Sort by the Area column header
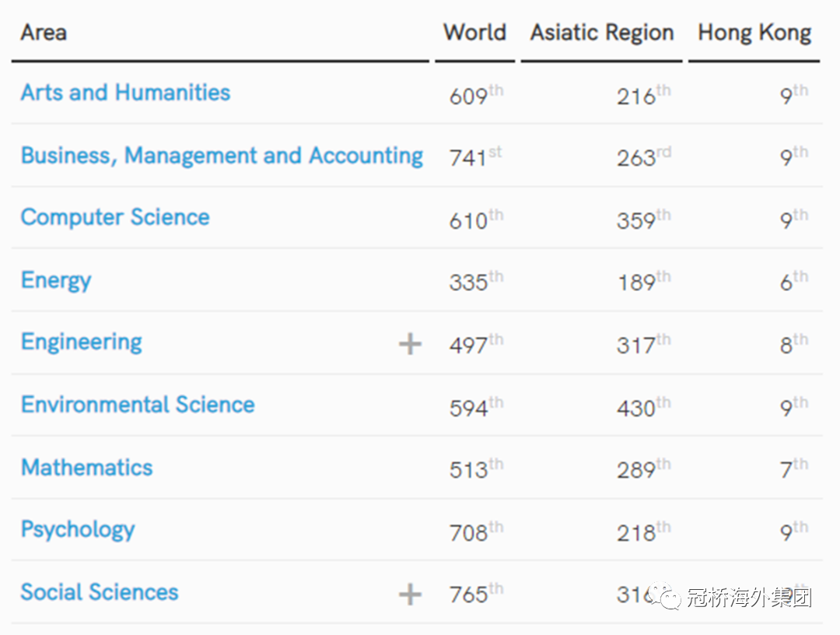The width and height of the screenshot is (840, 635). 44,33
